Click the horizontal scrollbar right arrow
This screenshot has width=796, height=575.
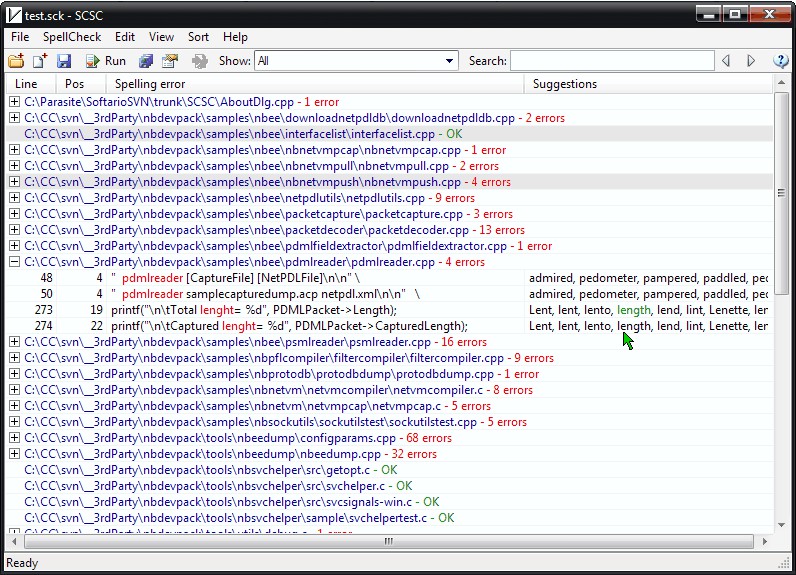pyautogui.click(x=765, y=542)
